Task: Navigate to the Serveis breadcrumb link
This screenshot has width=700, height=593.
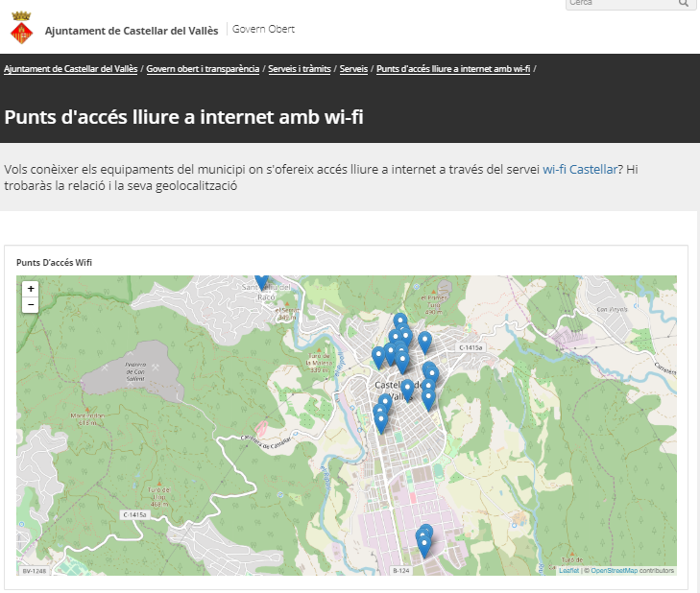Action: (x=354, y=69)
